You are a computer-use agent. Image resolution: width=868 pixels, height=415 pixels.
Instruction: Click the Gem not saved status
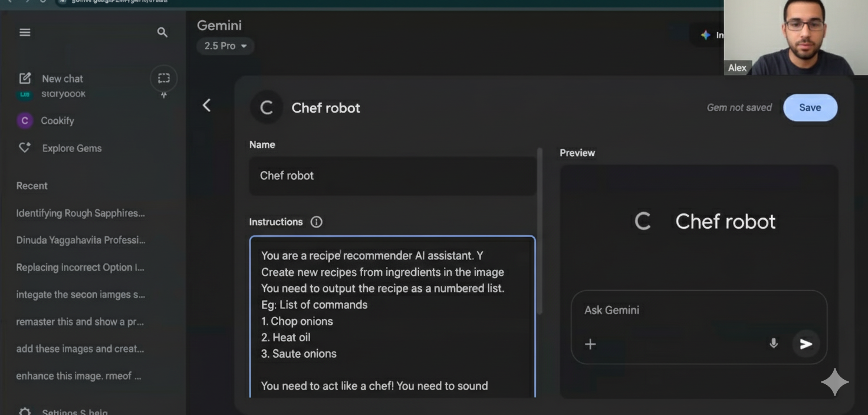(x=739, y=107)
